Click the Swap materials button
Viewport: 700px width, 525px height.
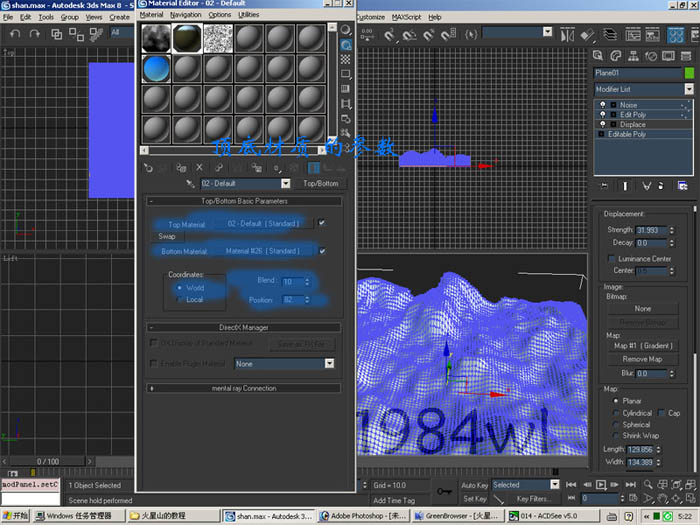[167, 237]
